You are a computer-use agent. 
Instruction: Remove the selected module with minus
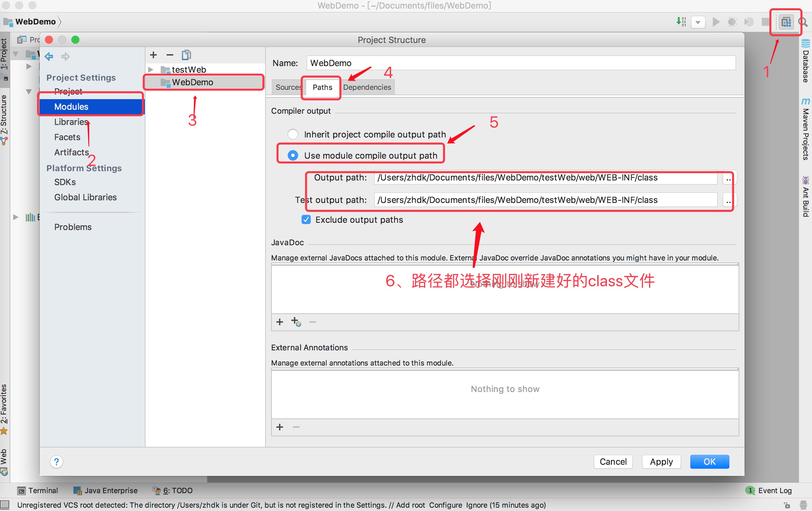pyautogui.click(x=170, y=55)
